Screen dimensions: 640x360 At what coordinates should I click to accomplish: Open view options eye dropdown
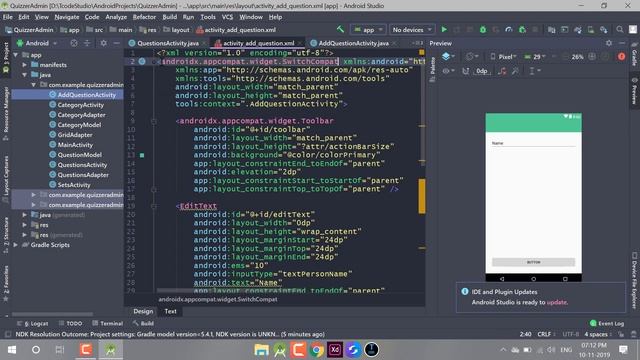448,71
